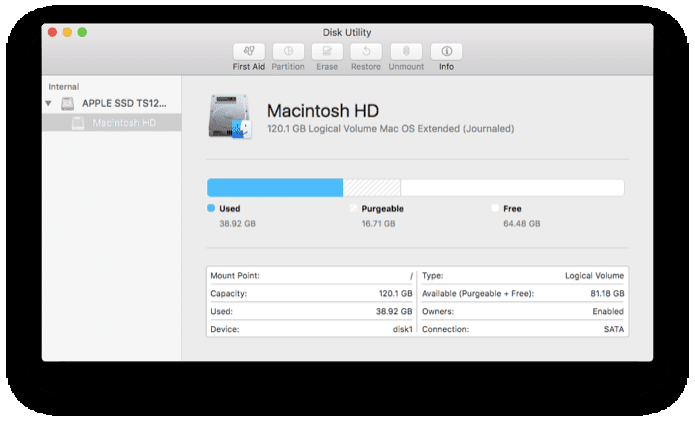Screen dimensions: 695x421
Task: Click the large Macintosh HD disk image
Action: point(230,117)
